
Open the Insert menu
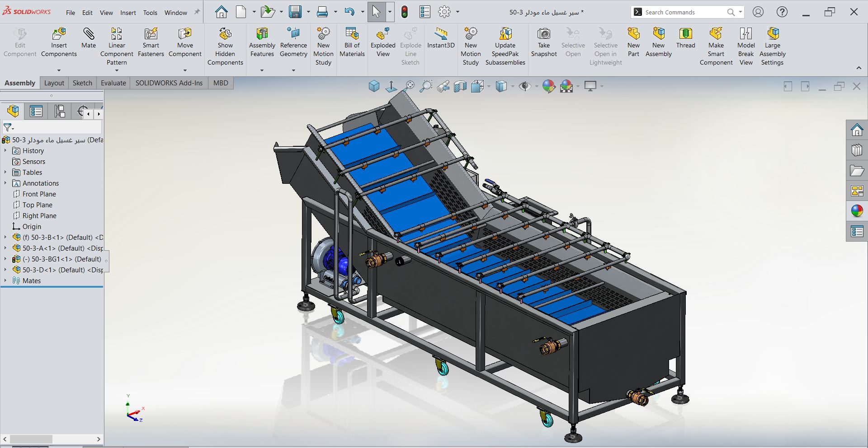128,13
